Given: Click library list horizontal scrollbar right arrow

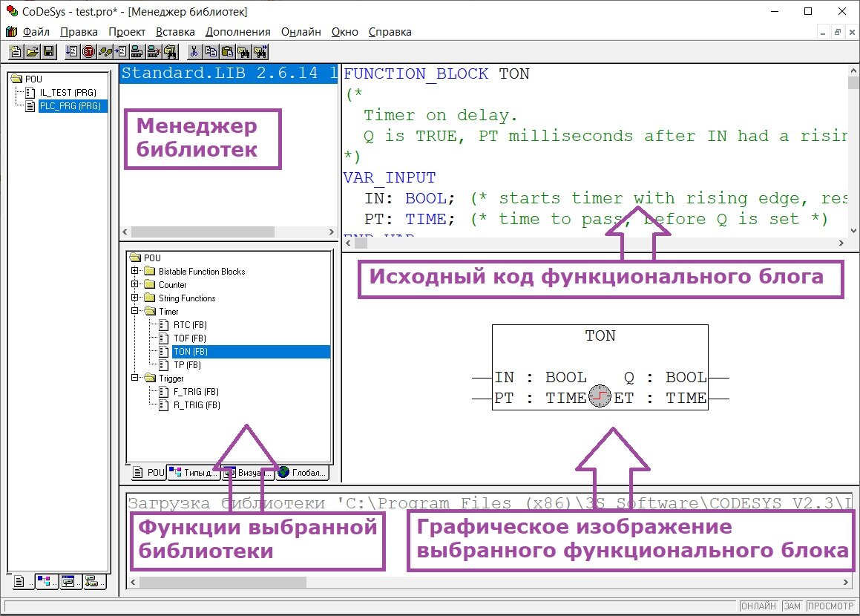Looking at the screenshot, I should (x=331, y=232).
